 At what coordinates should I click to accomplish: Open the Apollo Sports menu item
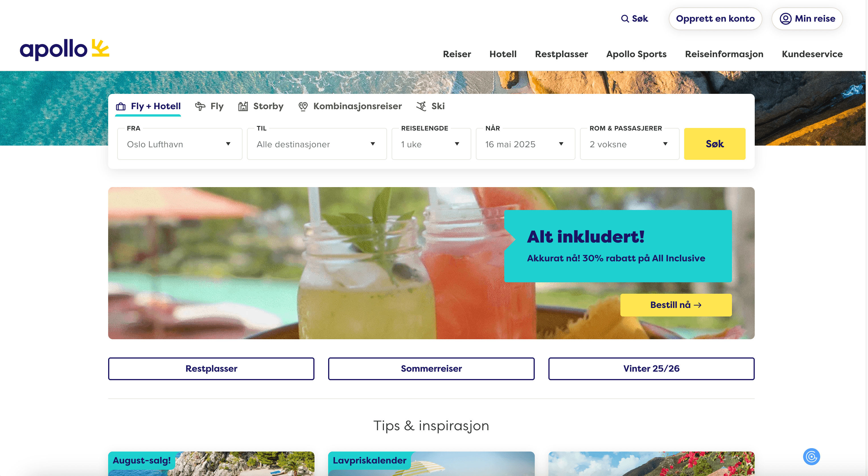pyautogui.click(x=636, y=54)
